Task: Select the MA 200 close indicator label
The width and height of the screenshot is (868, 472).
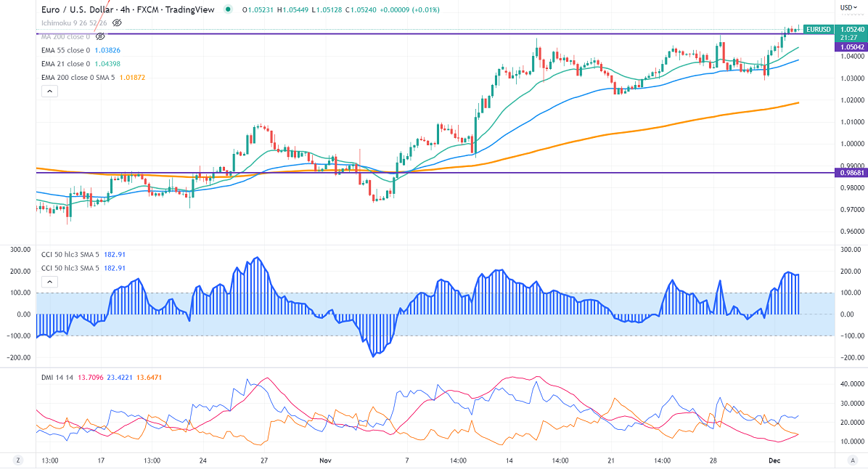Action: pyautogui.click(x=65, y=36)
